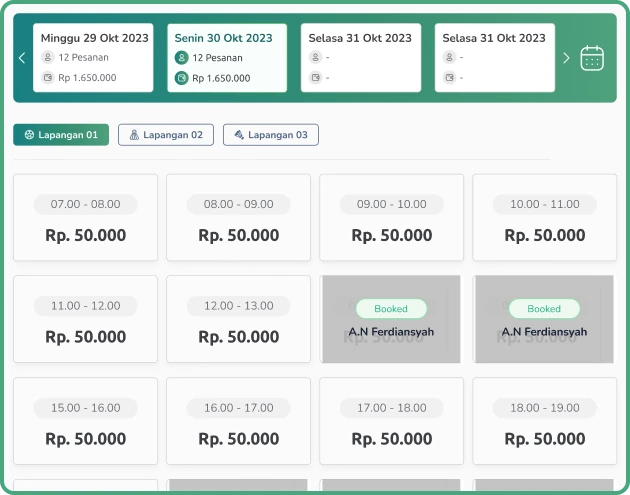This screenshot has height=495, width=630.
Task: Click the green wallet icon in Senin 30 Okt card
Action: (182, 78)
